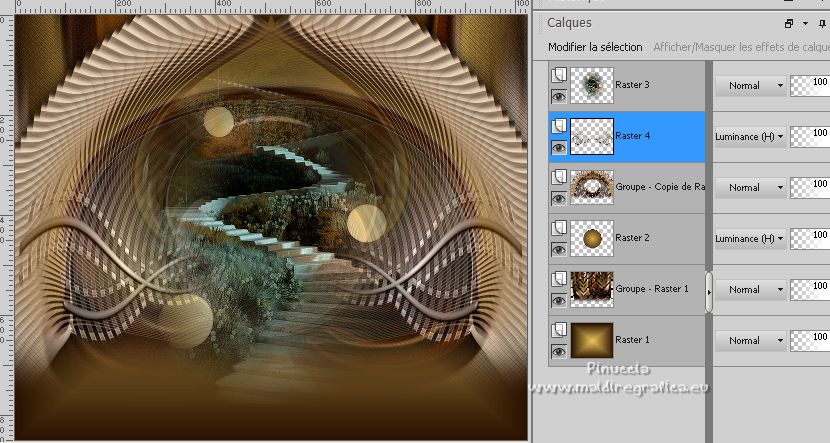The image size is (830, 443).
Task: Click the layer type icon for Groupe - Raster 1
Action: pyautogui.click(x=559, y=279)
